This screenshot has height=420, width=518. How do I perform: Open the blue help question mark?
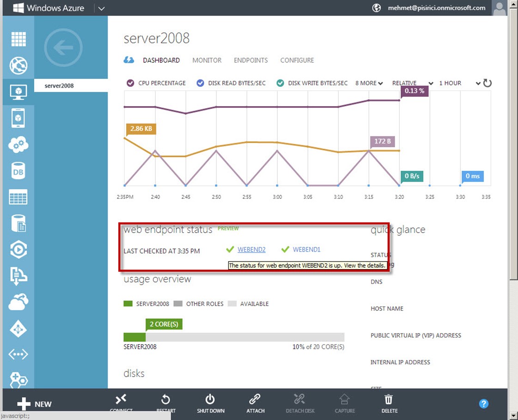[484, 404]
